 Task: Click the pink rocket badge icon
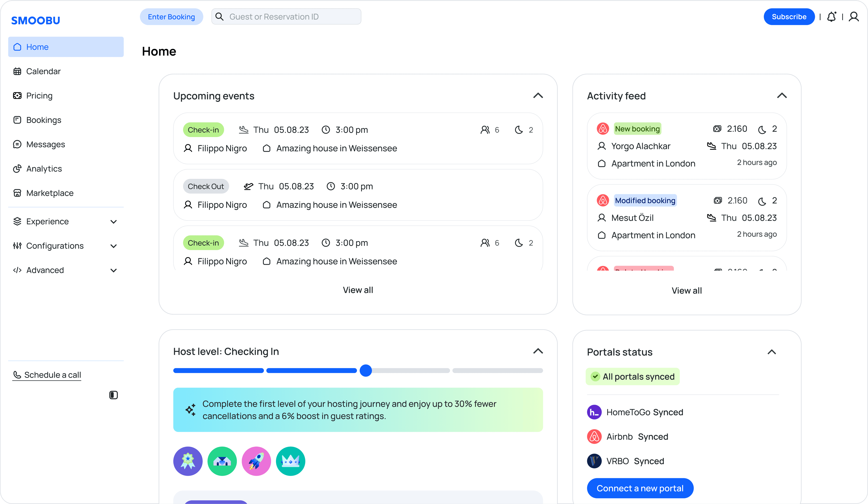[x=256, y=461]
